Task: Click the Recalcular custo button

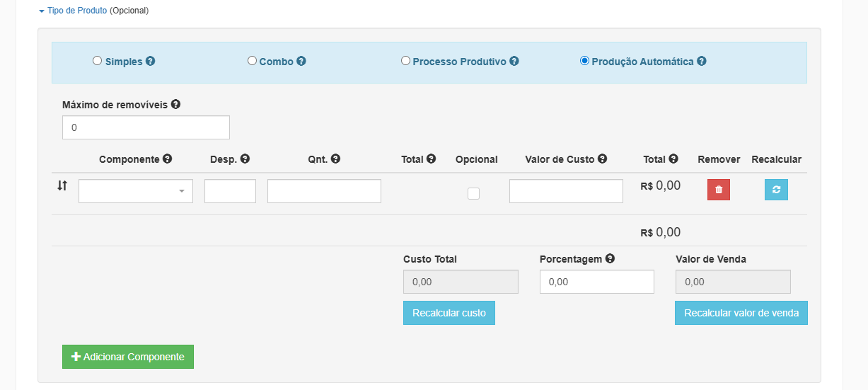Action: tap(449, 313)
